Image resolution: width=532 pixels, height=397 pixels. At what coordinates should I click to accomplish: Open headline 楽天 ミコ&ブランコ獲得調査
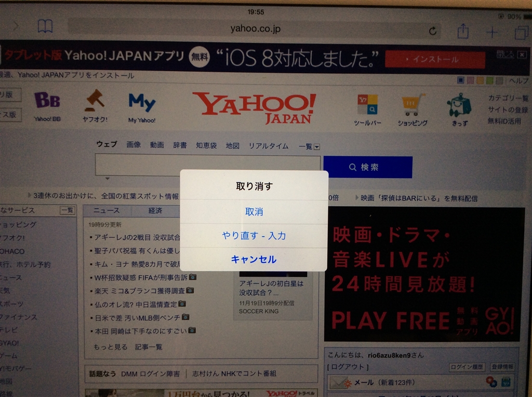(139, 291)
